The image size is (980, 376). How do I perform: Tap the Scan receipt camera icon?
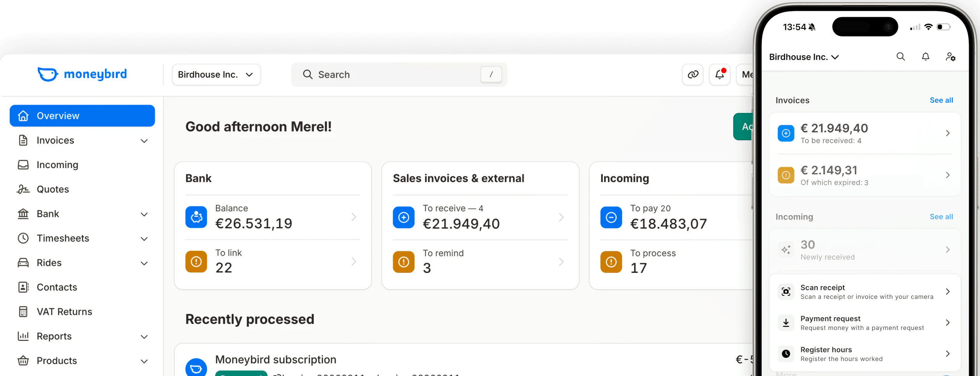click(x=786, y=292)
